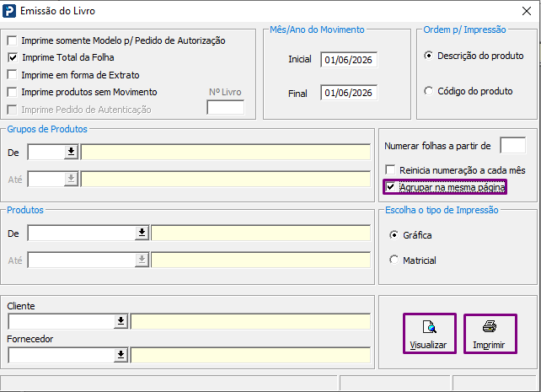This screenshot has height=392, width=541.
Task: Click Produtos De code field
Action: pos(82,233)
